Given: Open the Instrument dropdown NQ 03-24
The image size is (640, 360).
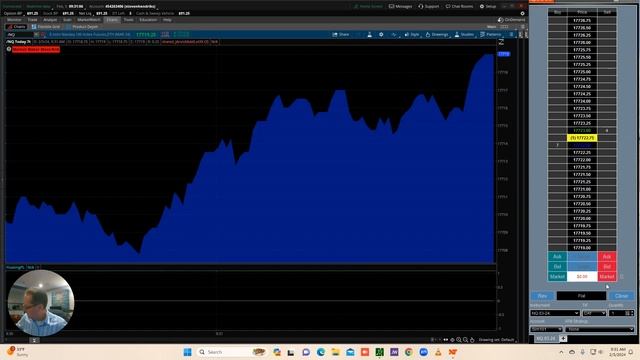Looking at the screenshot, I should (x=555, y=313).
